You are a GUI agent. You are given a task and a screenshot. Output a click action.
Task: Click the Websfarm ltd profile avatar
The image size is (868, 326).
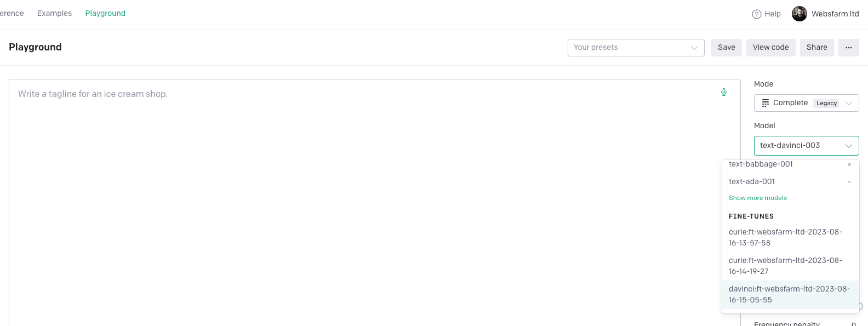coord(799,14)
